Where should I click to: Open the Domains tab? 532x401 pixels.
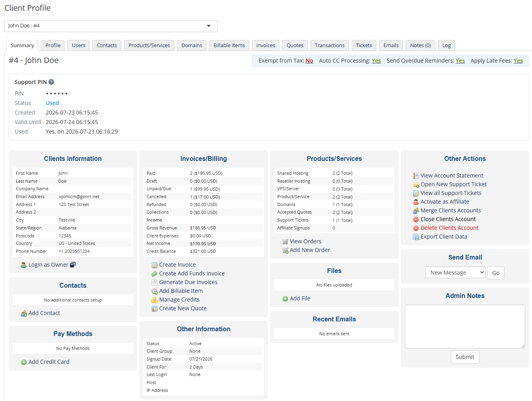(192, 46)
